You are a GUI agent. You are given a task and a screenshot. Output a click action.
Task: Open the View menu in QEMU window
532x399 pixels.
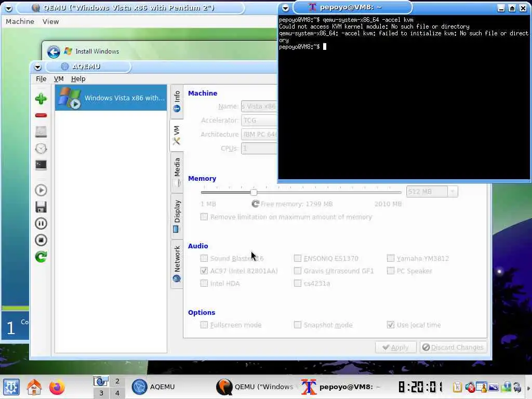tap(51, 21)
